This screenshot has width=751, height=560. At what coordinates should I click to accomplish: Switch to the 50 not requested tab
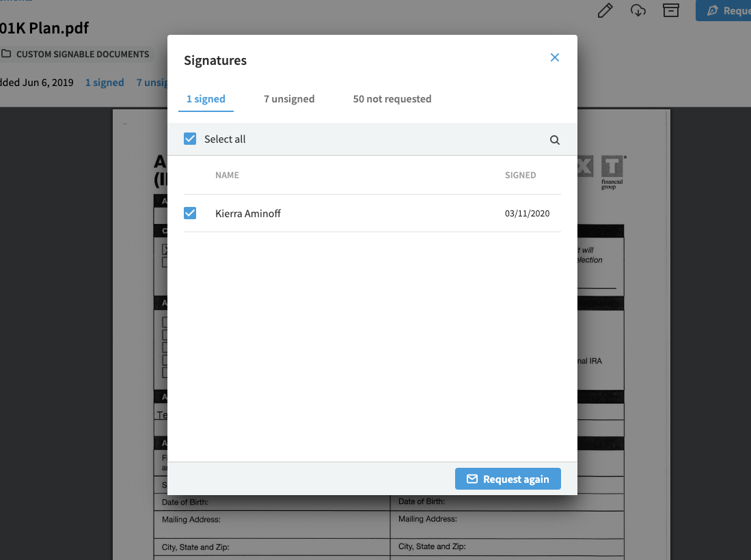pyautogui.click(x=392, y=99)
